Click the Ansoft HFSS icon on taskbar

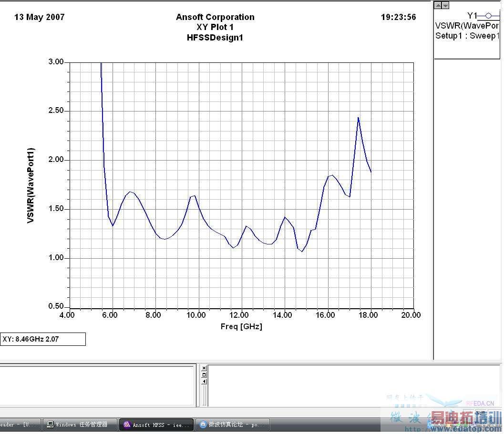click(x=127, y=424)
